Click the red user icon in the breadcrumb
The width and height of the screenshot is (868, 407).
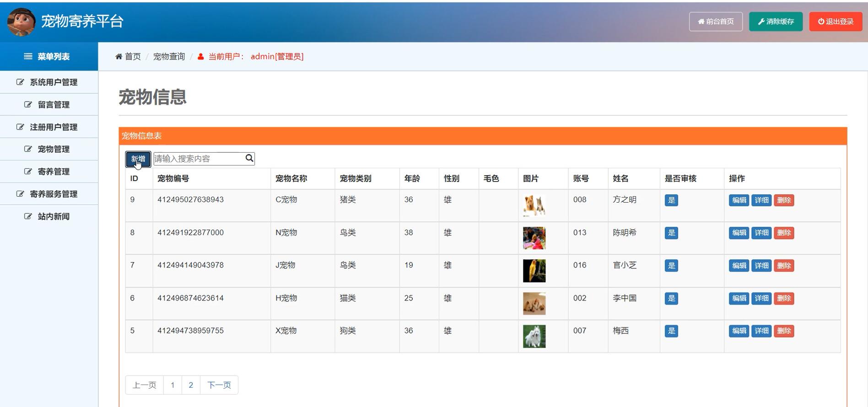tap(200, 57)
